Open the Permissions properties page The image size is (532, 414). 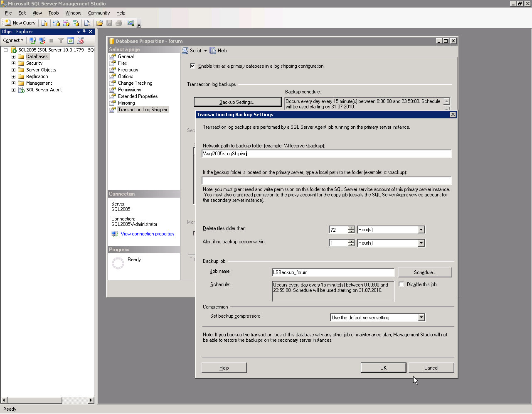pyautogui.click(x=129, y=90)
